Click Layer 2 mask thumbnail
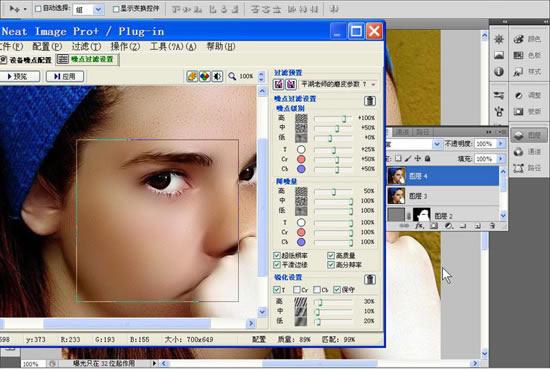550x369 pixels. (x=422, y=215)
